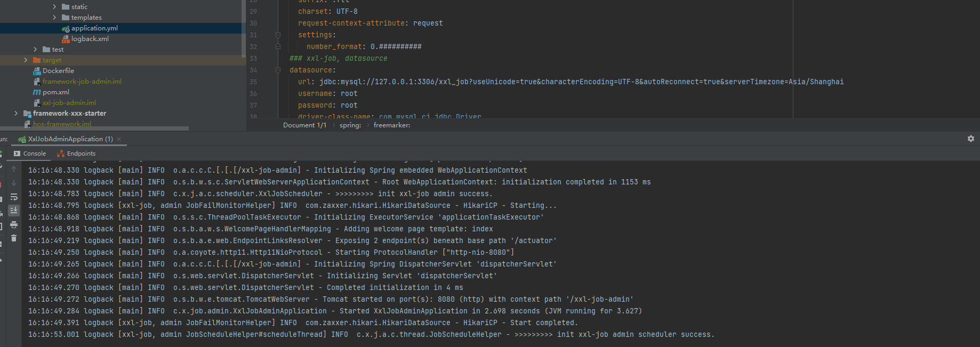The image size is (980, 347).
Task: Open Run panel settings gear
Action: click(x=970, y=139)
